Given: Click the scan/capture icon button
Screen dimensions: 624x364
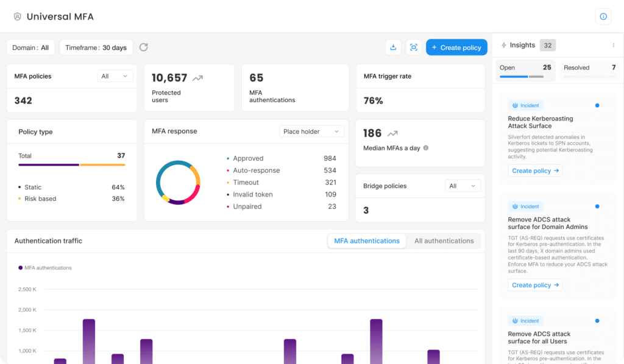Looking at the screenshot, I should (x=414, y=47).
